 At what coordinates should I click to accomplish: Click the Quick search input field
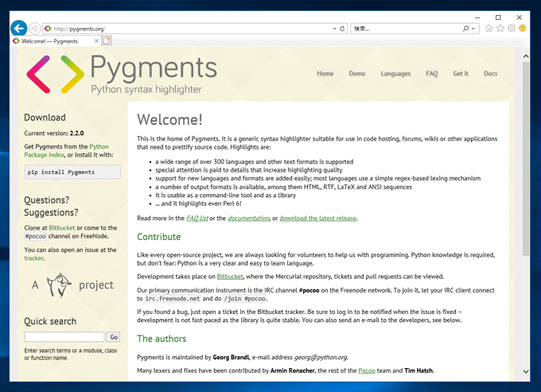[64, 337]
